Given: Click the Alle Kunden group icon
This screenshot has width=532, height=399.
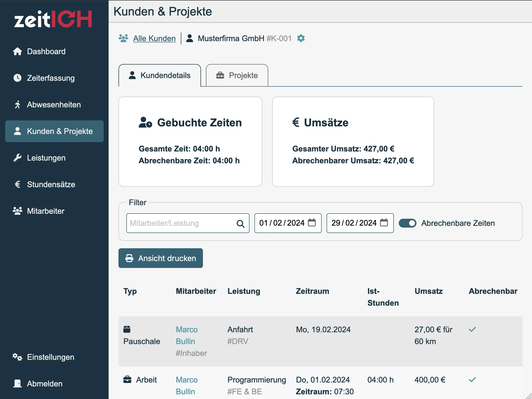Looking at the screenshot, I should point(123,38).
